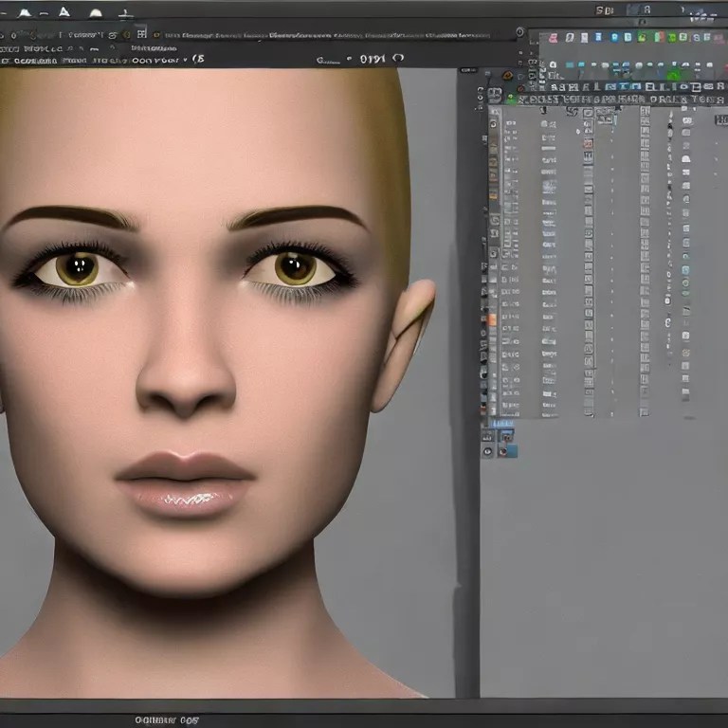Click the small triangle icon at far top-left
The height and width of the screenshot is (728, 728).
pyautogui.click(x=23, y=13)
